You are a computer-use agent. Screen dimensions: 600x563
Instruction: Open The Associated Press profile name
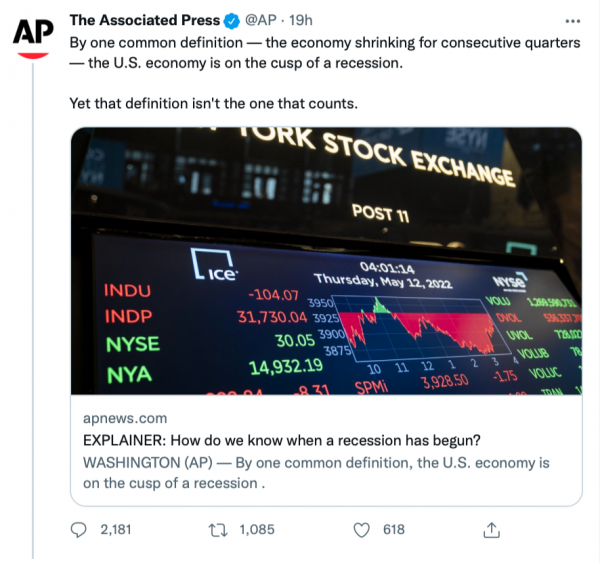pyautogui.click(x=145, y=20)
